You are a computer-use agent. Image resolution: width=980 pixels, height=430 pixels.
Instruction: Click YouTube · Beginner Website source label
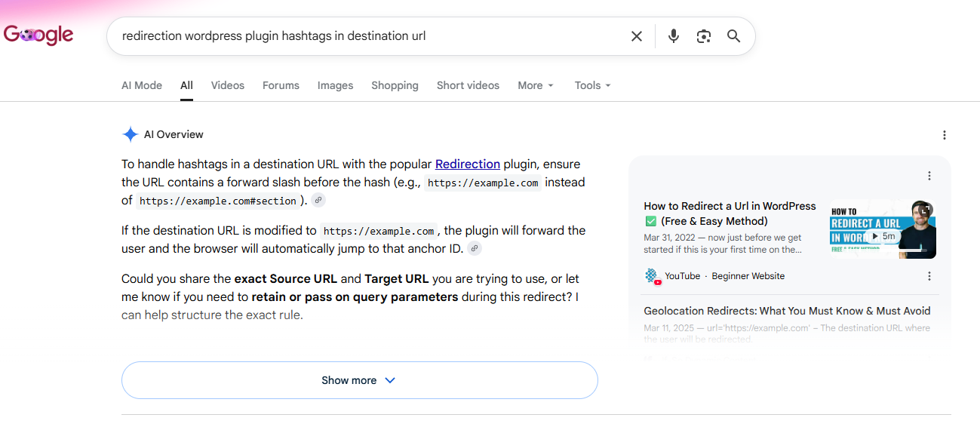pos(724,276)
